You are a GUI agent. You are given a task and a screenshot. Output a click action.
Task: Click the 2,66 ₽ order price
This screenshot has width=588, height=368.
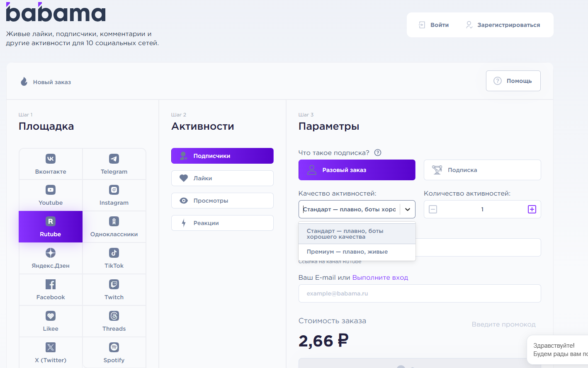coord(323,341)
